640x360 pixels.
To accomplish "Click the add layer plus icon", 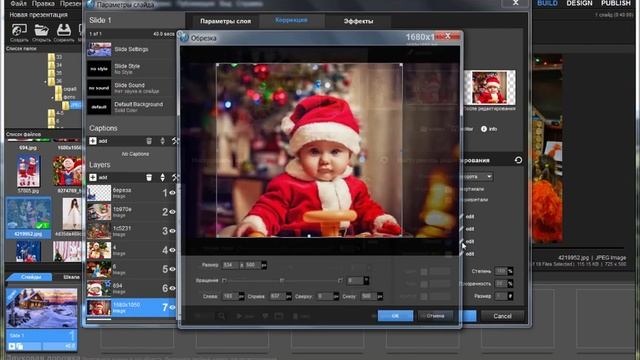I will pos(93,178).
